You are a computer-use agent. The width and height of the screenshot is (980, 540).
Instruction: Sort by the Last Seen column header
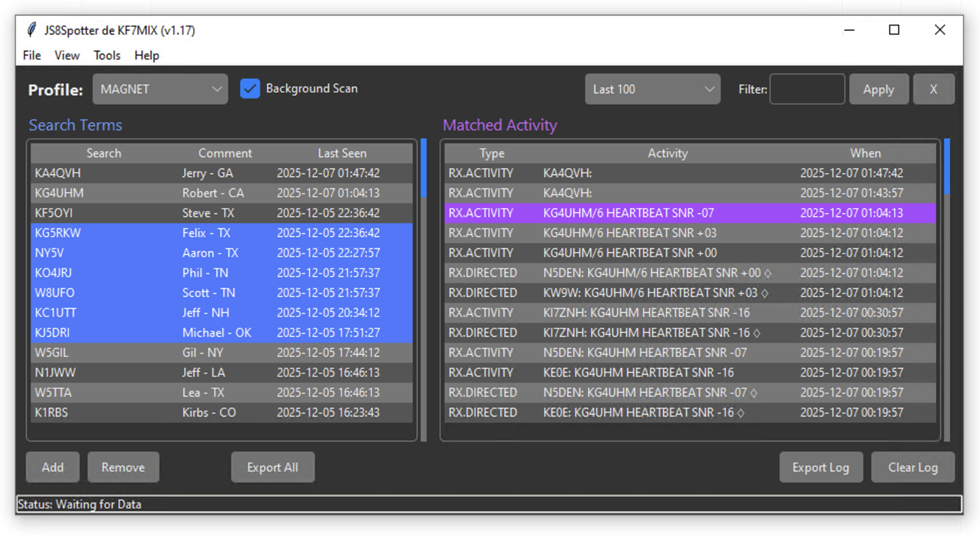point(342,153)
